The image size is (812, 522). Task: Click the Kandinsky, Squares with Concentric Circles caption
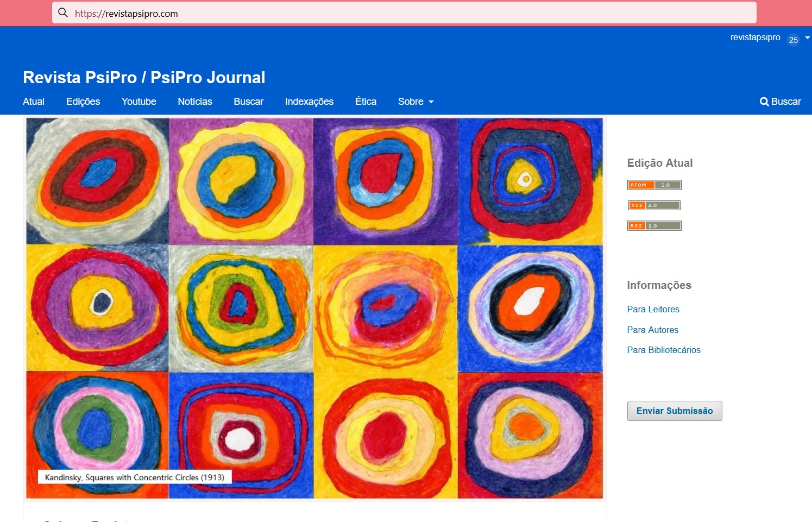coord(135,477)
